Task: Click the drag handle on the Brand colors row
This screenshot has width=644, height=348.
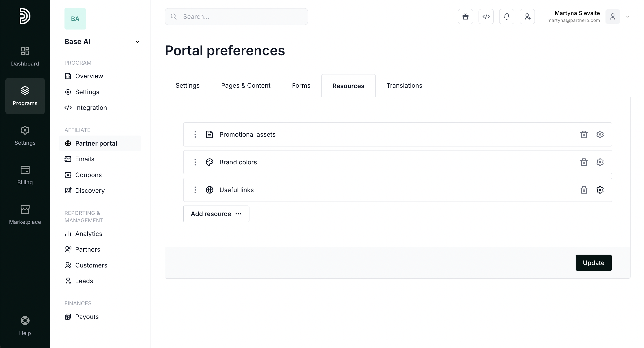Action: 195,162
